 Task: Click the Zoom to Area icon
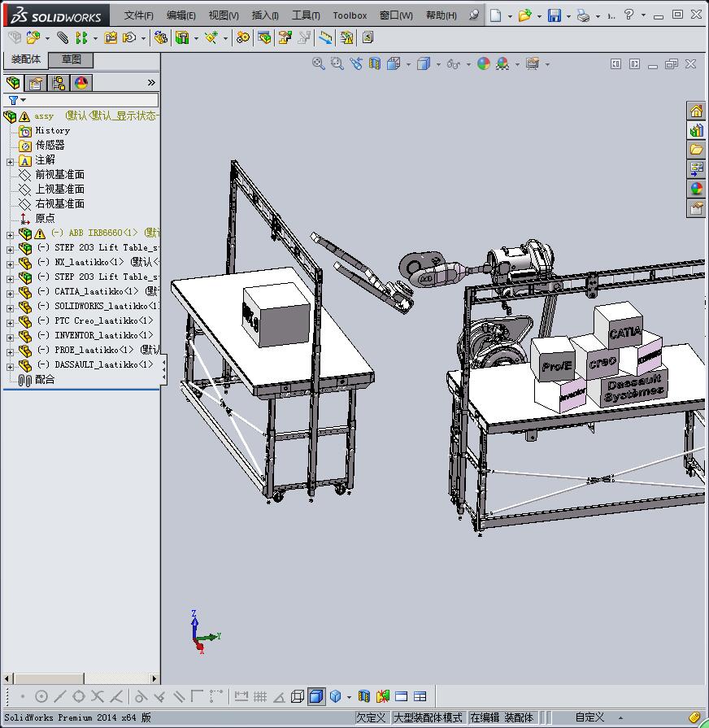(337, 63)
